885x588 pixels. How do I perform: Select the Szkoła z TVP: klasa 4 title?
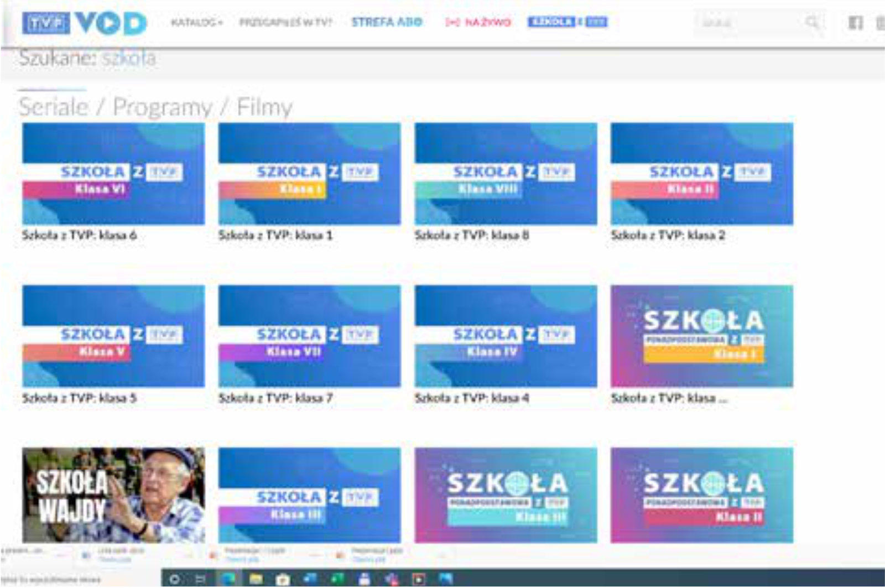(472, 398)
